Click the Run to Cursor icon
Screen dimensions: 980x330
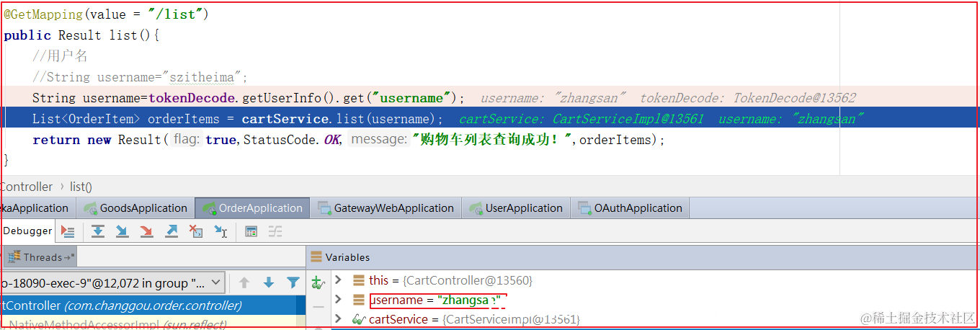tap(220, 231)
